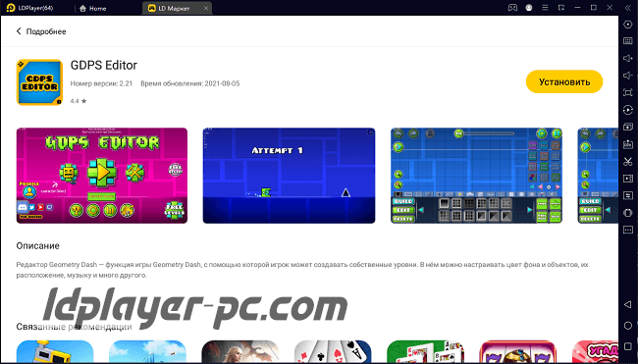
Task: Click the Установить install button
Action: click(x=564, y=81)
